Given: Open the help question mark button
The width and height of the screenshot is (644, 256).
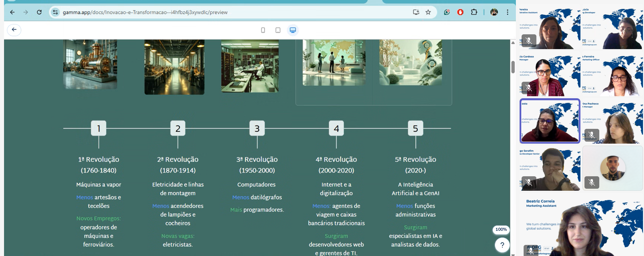Looking at the screenshot, I should point(502,245).
